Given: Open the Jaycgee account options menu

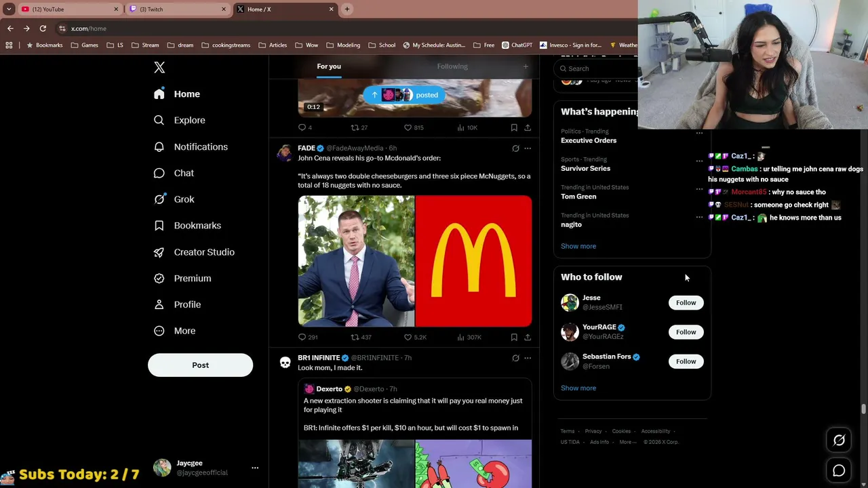Looking at the screenshot, I should click(255, 468).
